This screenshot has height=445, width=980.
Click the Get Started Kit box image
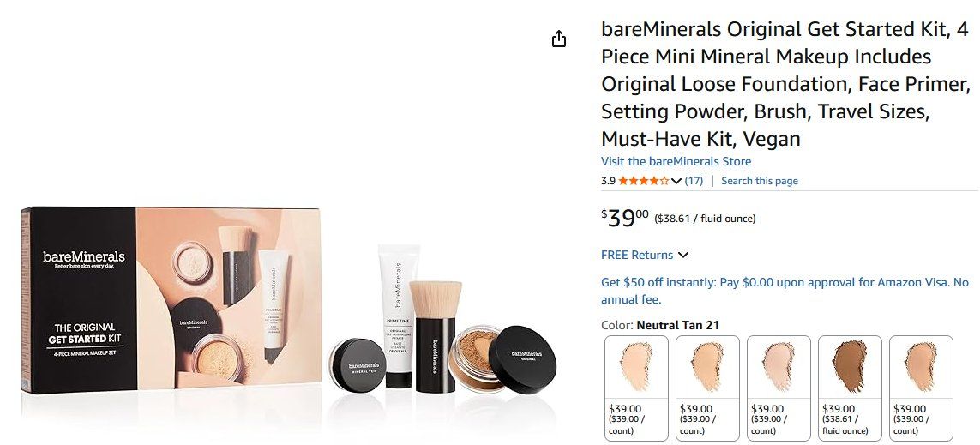(x=171, y=300)
